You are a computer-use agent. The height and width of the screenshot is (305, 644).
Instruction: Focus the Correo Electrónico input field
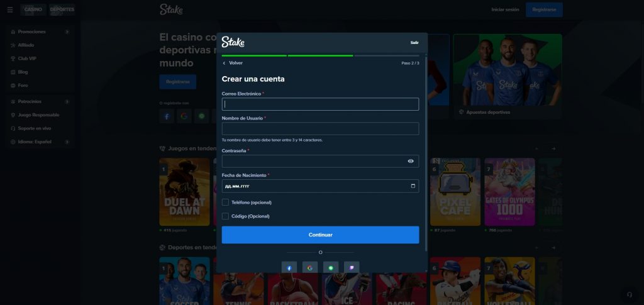pos(320,104)
